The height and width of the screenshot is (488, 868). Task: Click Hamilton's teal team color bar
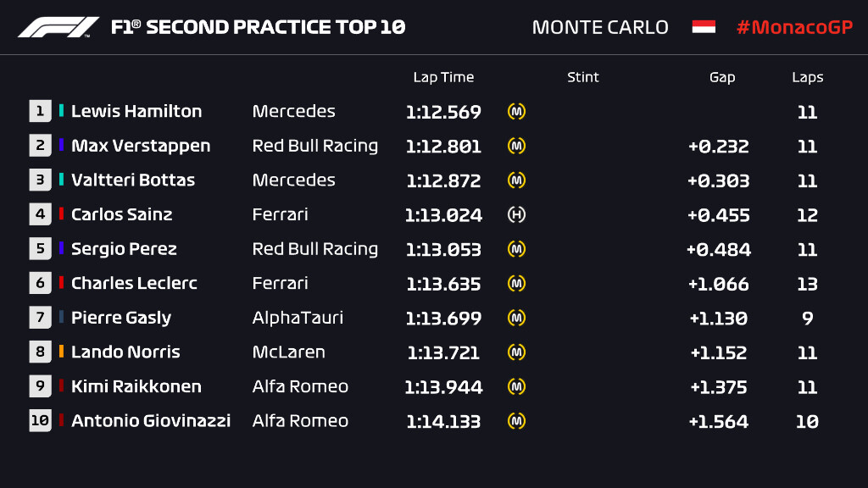[62, 111]
